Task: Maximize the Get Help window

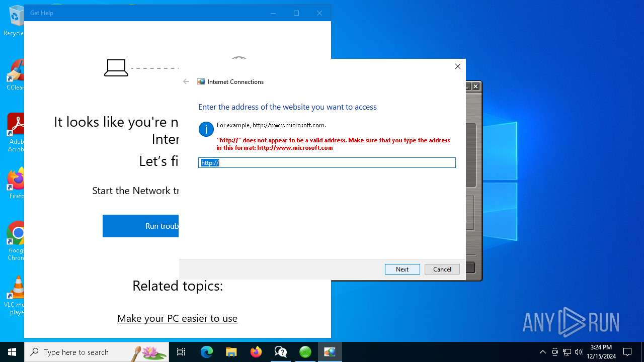Action: click(x=296, y=13)
